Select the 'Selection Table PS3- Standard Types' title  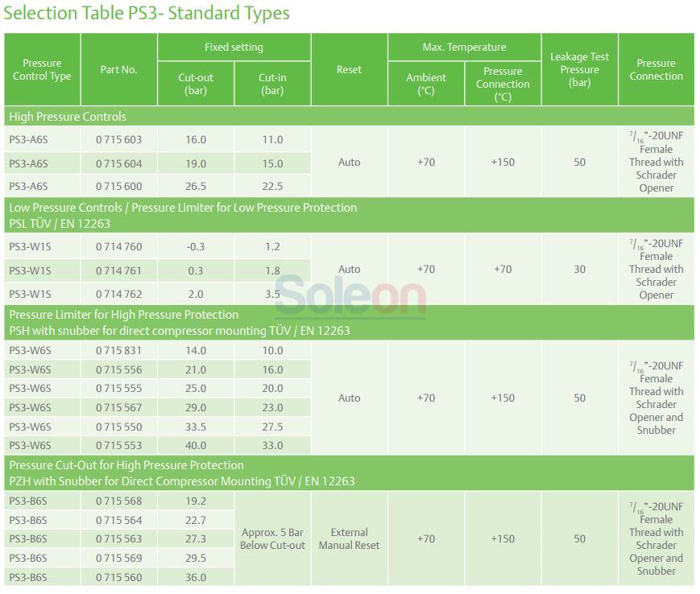147,13
